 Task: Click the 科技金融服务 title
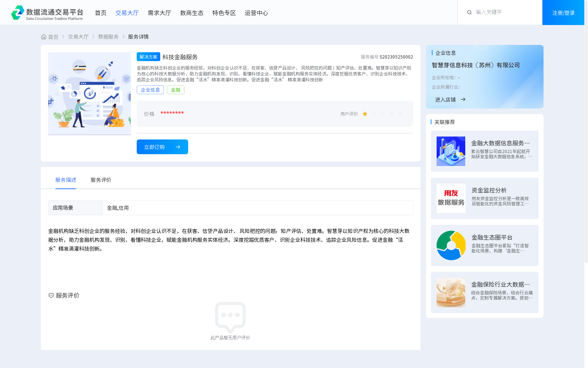click(x=180, y=57)
